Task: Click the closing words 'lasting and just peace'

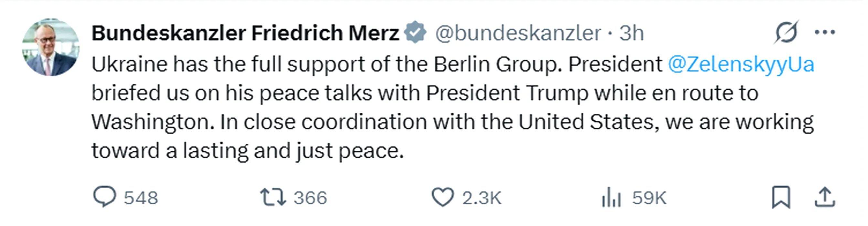Action: 293,150
